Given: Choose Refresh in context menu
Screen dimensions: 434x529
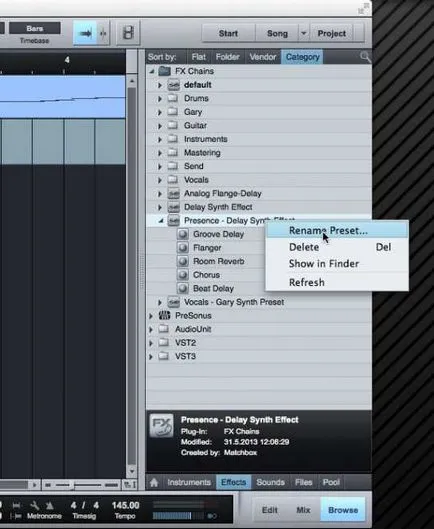Looking at the screenshot, I should pos(337,282).
